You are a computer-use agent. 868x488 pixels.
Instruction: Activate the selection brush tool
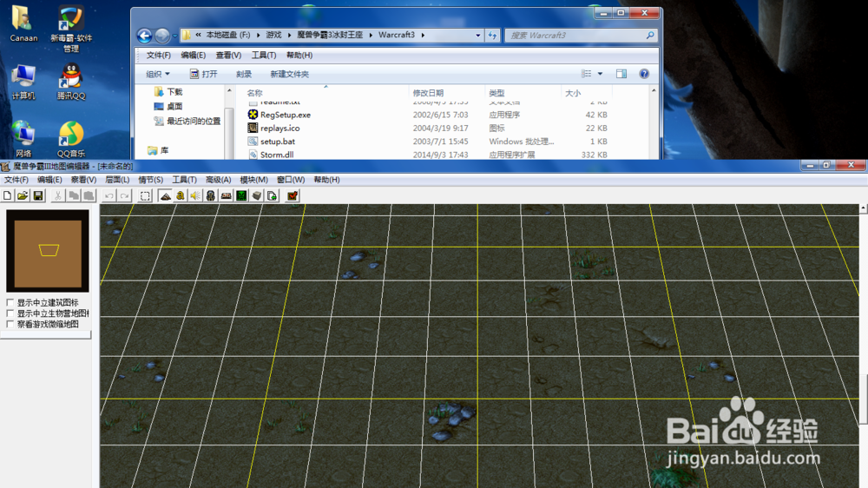tap(145, 195)
